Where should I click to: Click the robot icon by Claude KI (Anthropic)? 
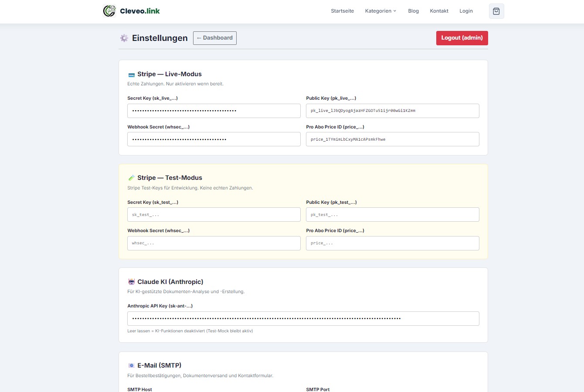(132, 282)
